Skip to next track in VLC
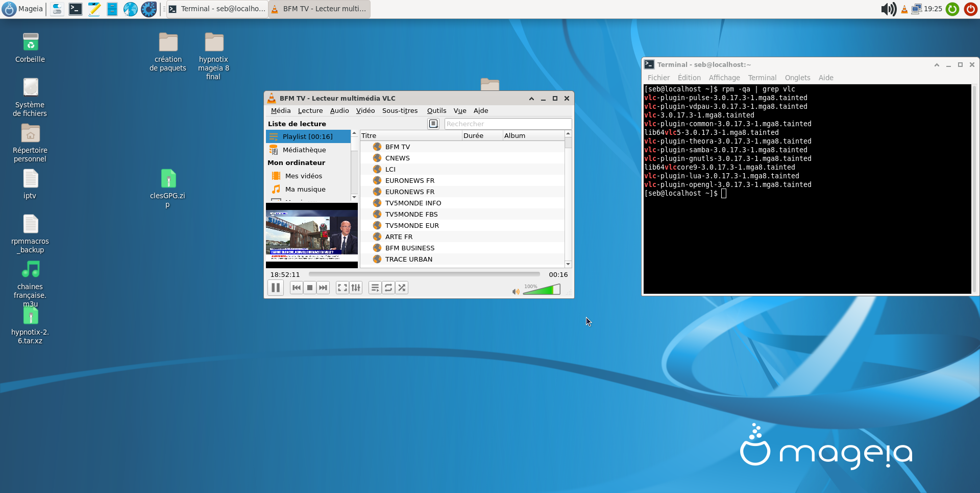980x493 pixels. point(323,288)
